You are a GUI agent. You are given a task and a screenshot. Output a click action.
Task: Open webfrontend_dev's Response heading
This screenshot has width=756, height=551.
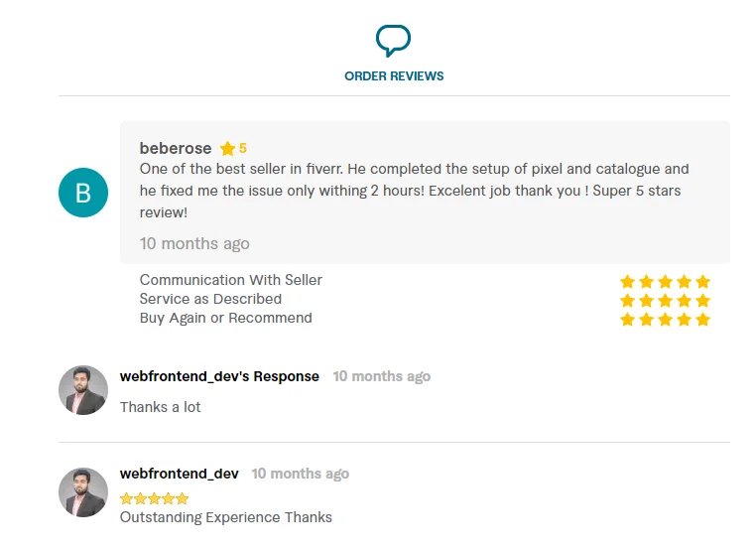[x=219, y=376]
